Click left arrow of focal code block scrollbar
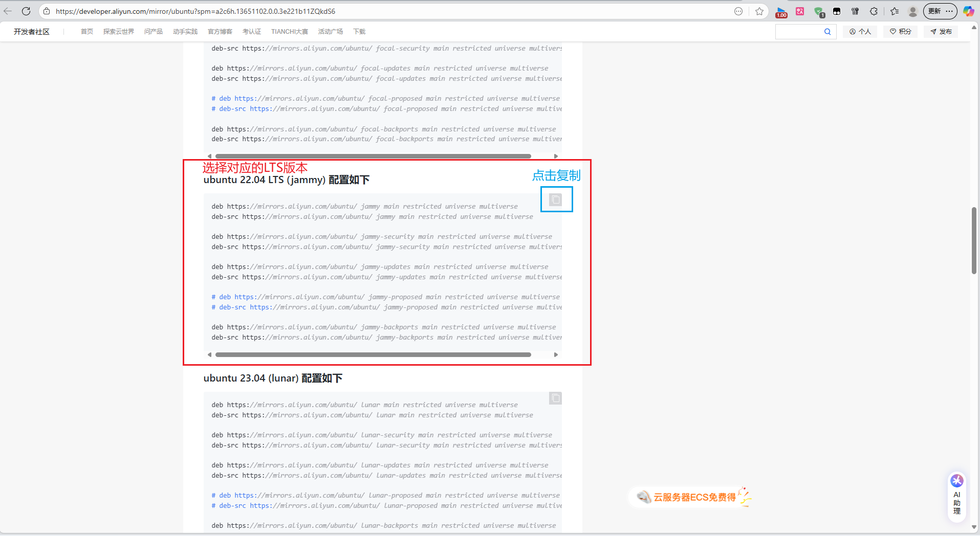Image resolution: width=980 pixels, height=536 pixels. tap(209, 156)
